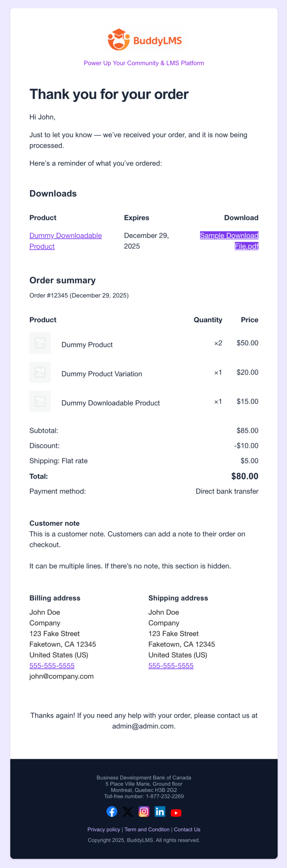Click the toll-free number in footer

tap(165, 796)
